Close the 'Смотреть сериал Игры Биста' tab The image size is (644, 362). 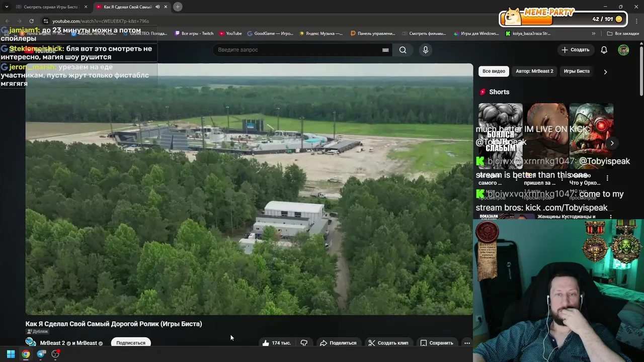(86, 7)
